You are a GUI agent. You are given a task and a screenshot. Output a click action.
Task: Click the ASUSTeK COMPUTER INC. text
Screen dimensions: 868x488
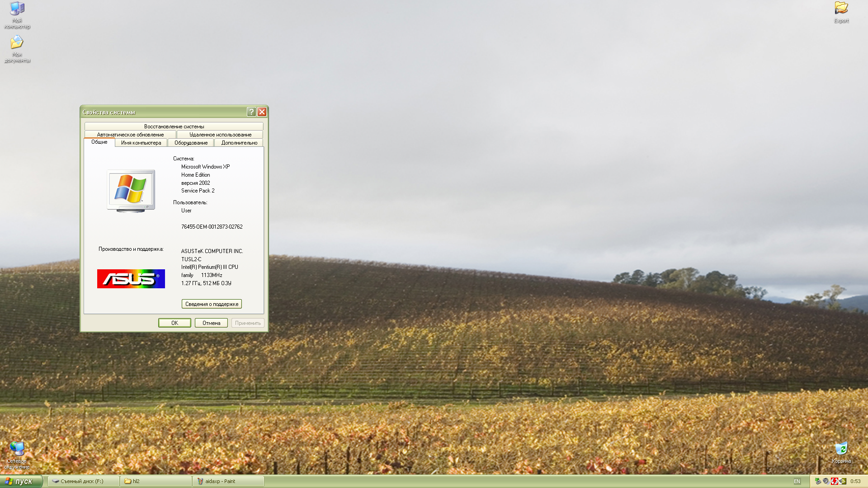tap(212, 251)
